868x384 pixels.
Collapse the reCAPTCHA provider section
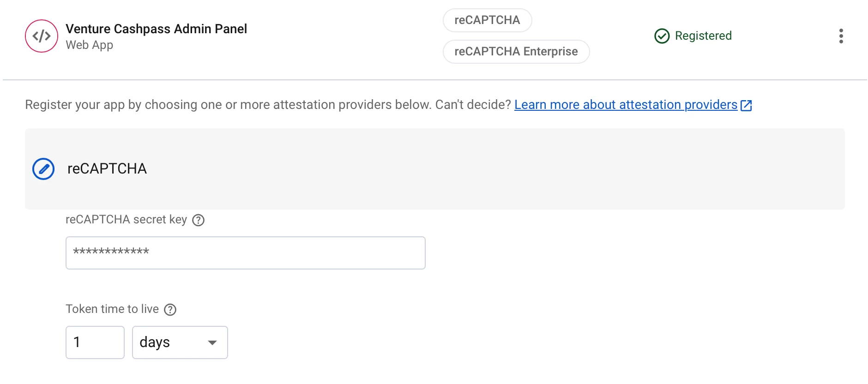[x=435, y=169]
